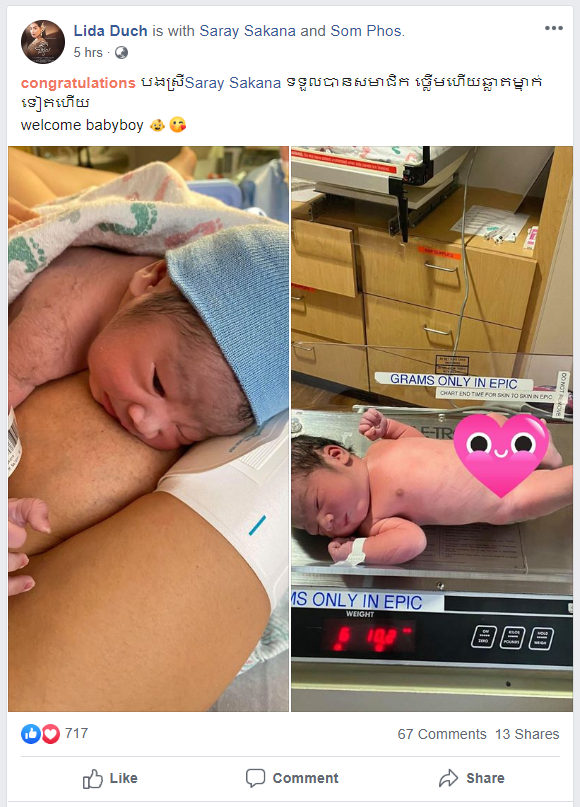580x807 pixels.
Task: Click the Saray Sakana mention in post text
Action: click(x=233, y=83)
